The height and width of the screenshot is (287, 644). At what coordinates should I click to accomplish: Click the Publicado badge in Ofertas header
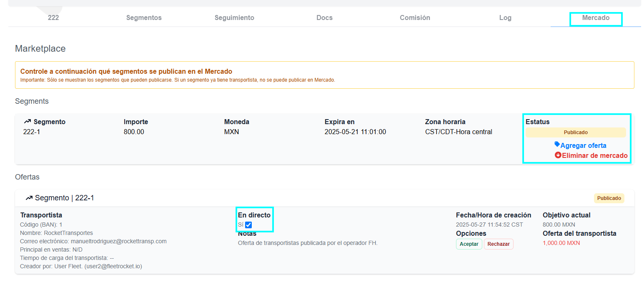609,198
